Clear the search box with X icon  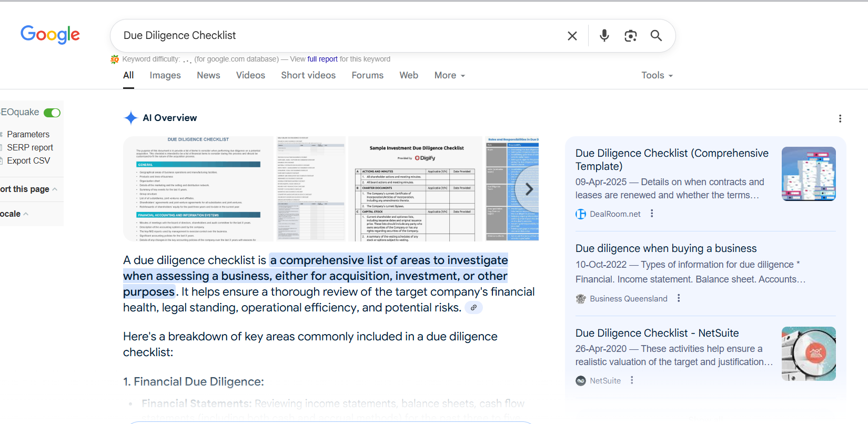pyautogui.click(x=572, y=36)
